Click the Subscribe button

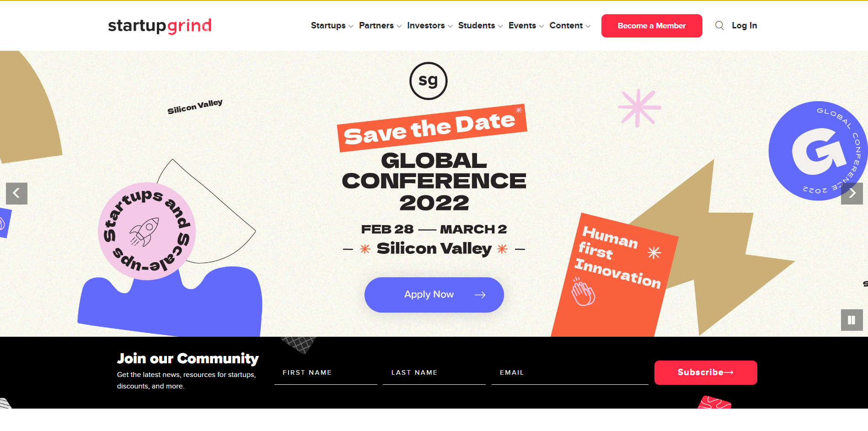705,372
